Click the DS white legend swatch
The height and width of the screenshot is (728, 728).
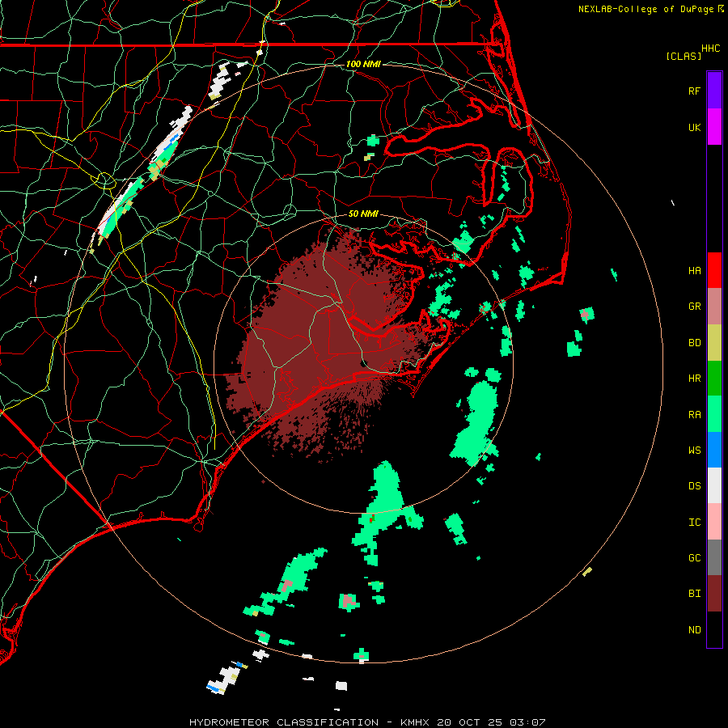714,485
